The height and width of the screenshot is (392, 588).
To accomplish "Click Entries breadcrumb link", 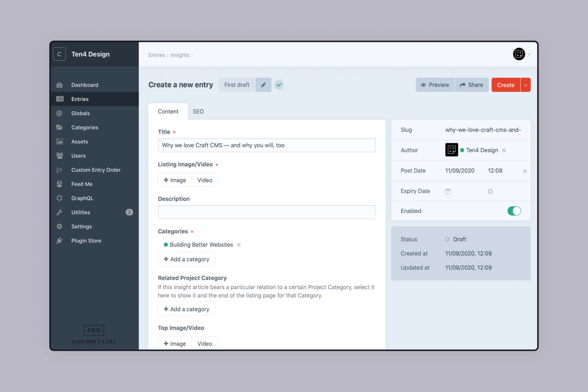I will coord(156,55).
